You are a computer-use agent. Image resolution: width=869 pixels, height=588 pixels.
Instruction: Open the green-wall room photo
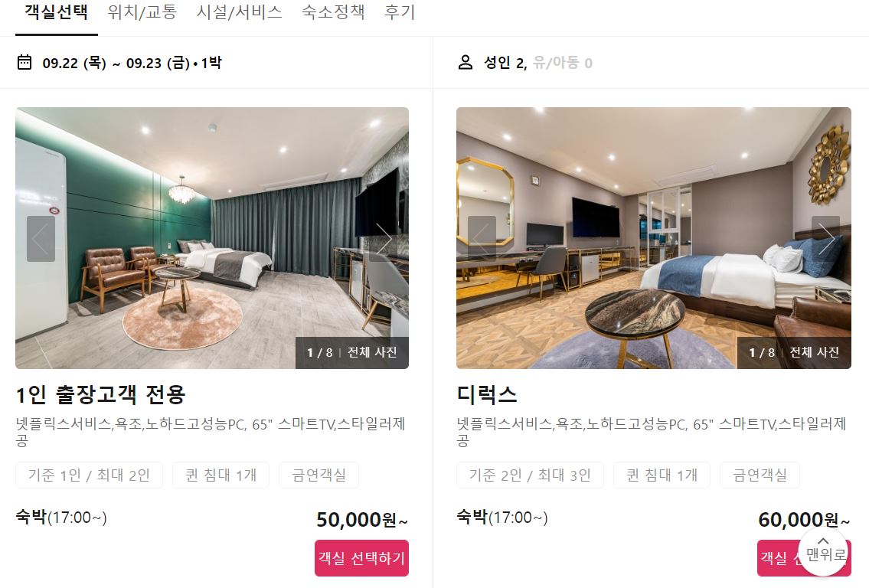[x=212, y=238]
